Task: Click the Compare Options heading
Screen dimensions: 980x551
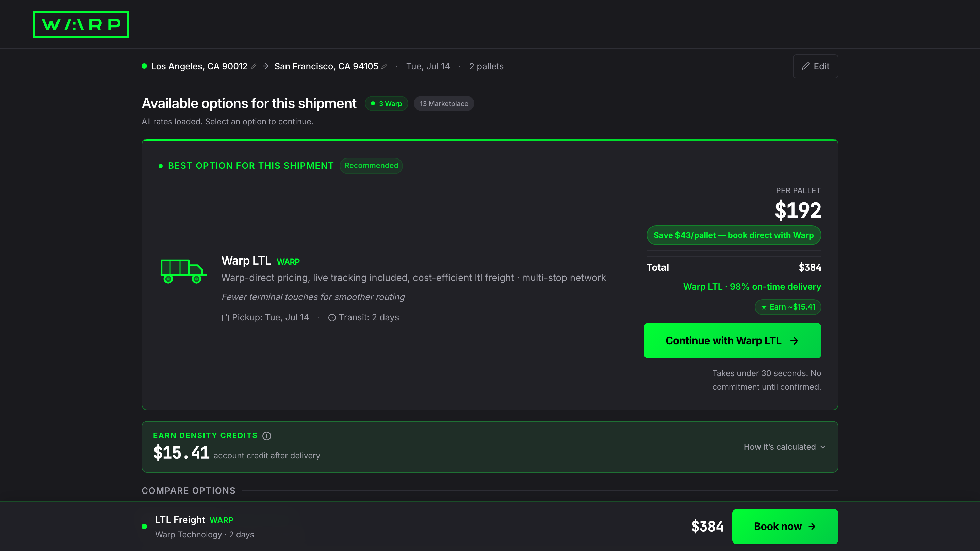Action: (189, 491)
